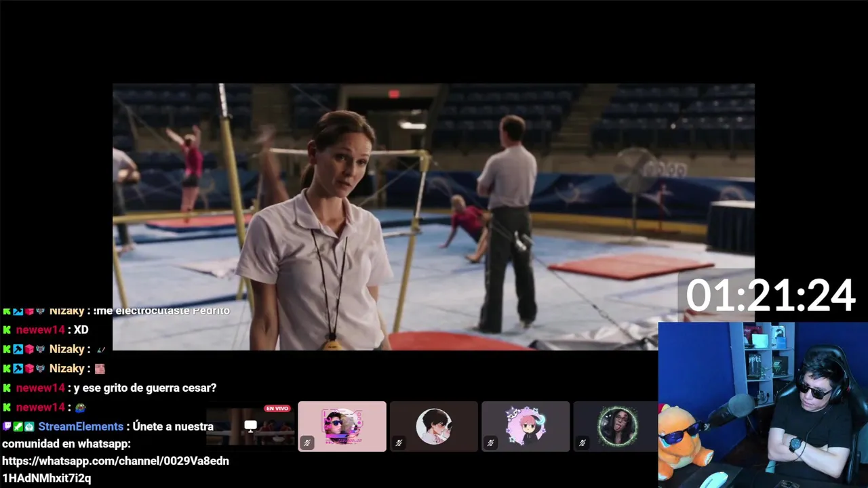
Task: Click newew14 username on grito de guerra message
Action: point(40,388)
